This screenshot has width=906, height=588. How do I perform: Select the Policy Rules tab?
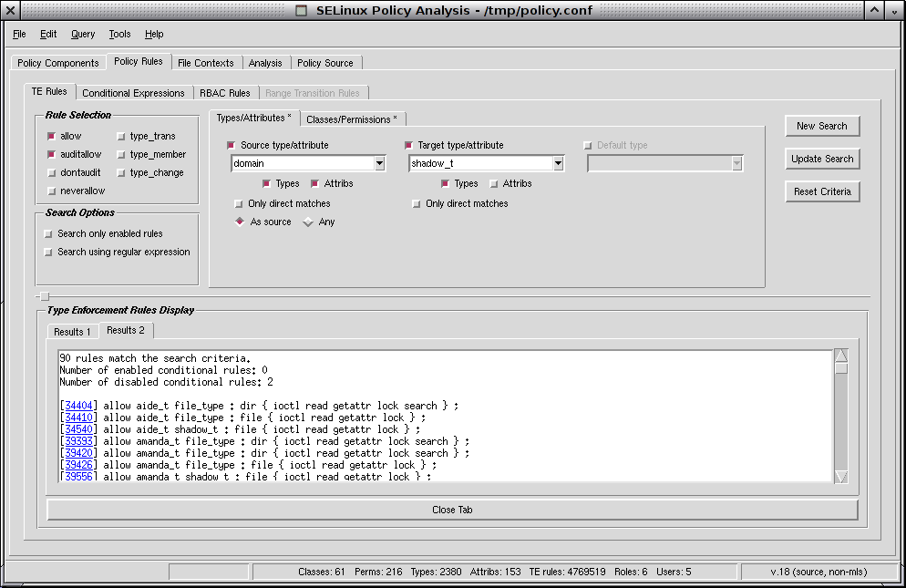[139, 61]
